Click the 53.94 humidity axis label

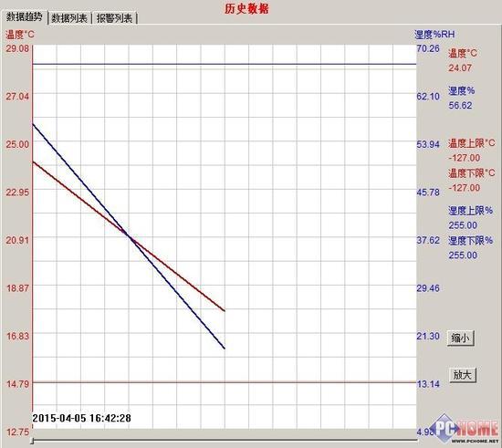428,144
